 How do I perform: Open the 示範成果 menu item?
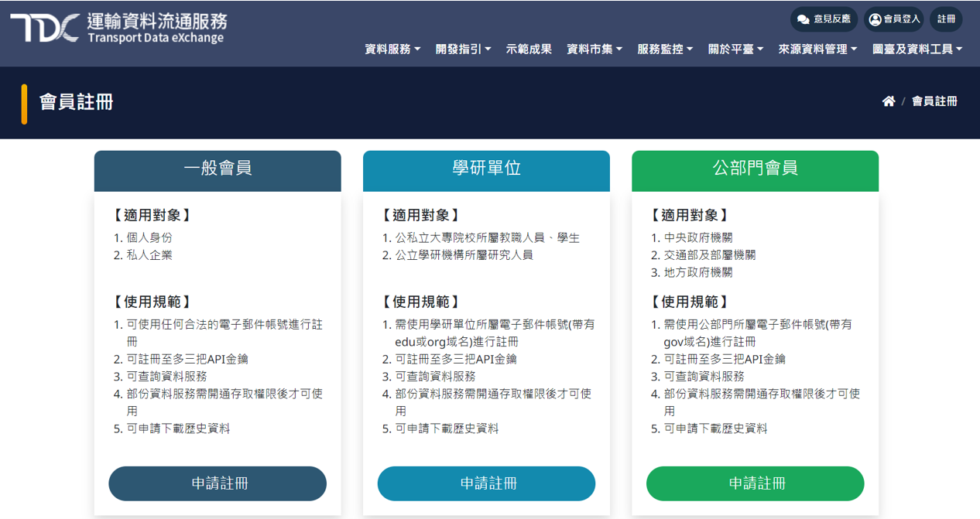point(529,49)
